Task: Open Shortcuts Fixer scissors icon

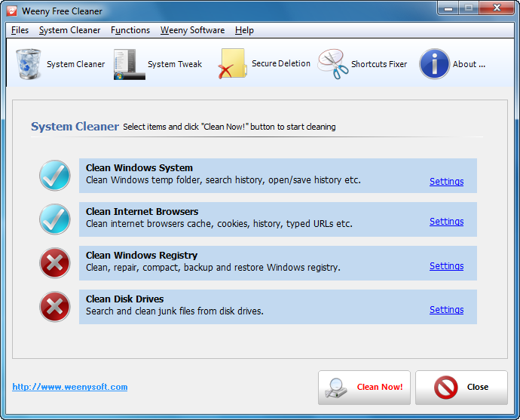Action: [333, 64]
